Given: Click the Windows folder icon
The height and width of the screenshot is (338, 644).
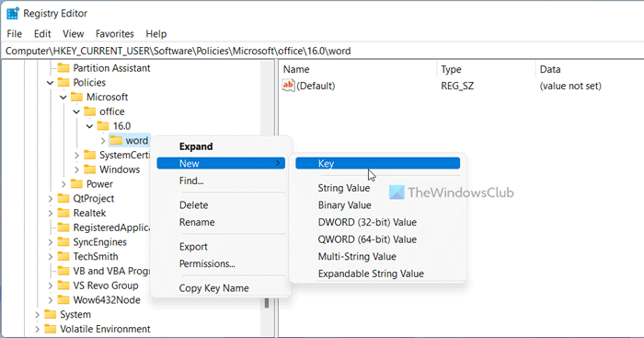Looking at the screenshot, I should click(89, 169).
